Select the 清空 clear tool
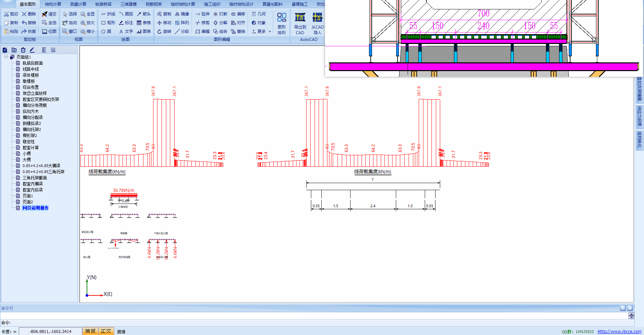The height and width of the screenshot is (335, 644). pos(49,14)
